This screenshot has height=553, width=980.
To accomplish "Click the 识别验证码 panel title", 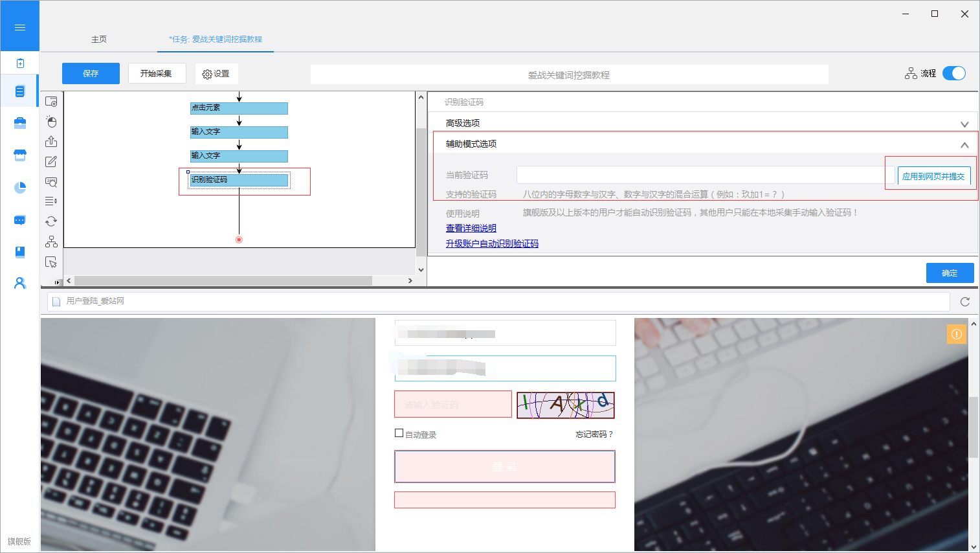I will [x=464, y=102].
